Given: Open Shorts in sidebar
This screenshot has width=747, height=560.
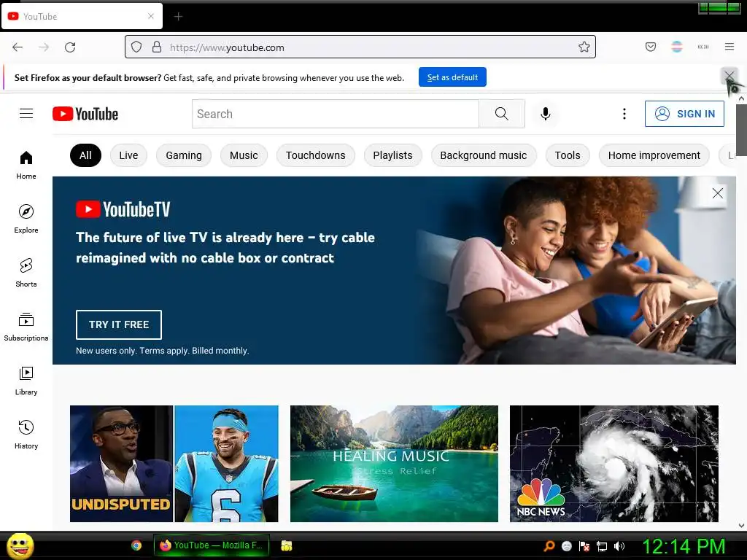Looking at the screenshot, I should (26, 273).
